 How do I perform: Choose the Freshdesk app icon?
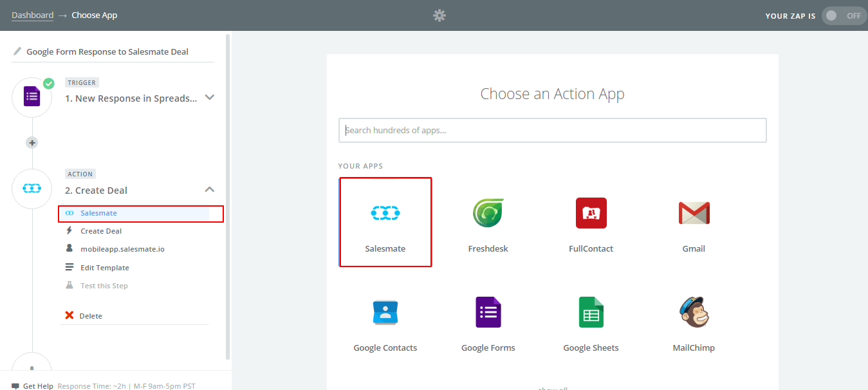coord(488,212)
